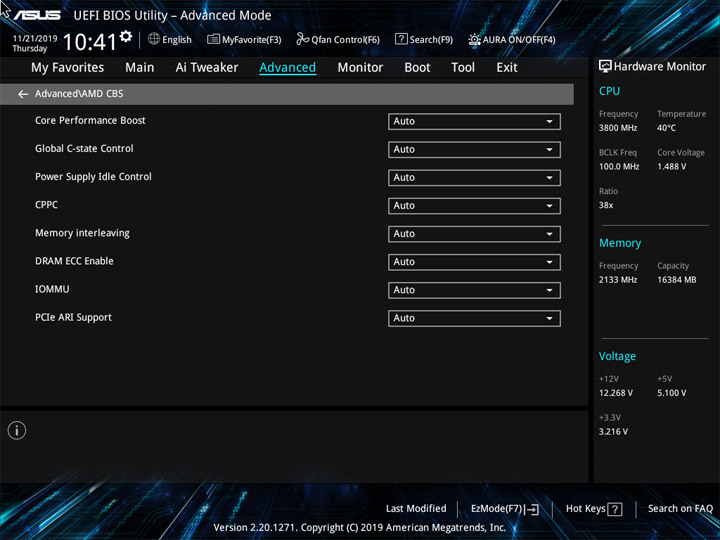Screen dimensions: 720x540
Task: Click the Ratio value 38x
Action: [x=606, y=205]
